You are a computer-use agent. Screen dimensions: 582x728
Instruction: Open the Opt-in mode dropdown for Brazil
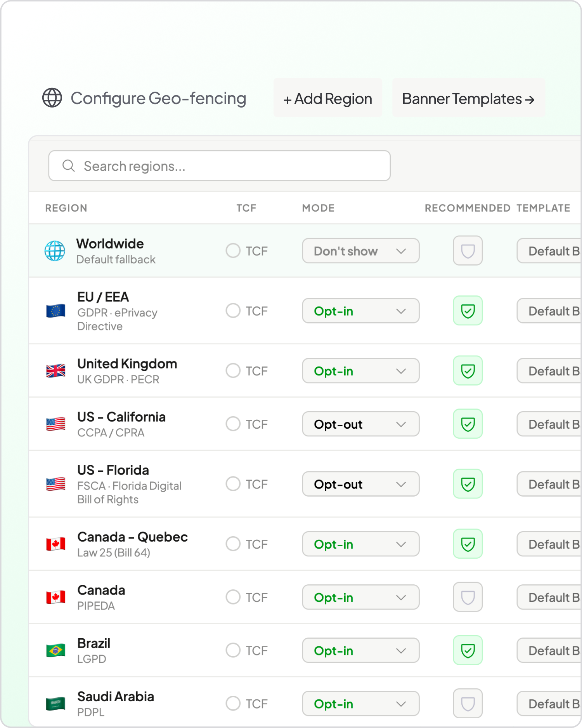click(x=360, y=650)
